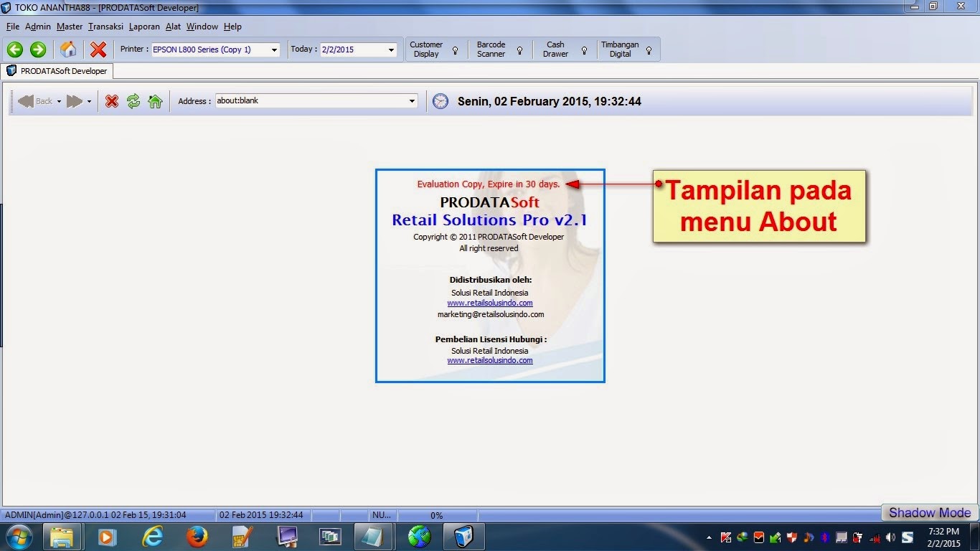Click the Evaluation Copy expiry notice text
This screenshot has height=551, width=980.
[x=489, y=184]
